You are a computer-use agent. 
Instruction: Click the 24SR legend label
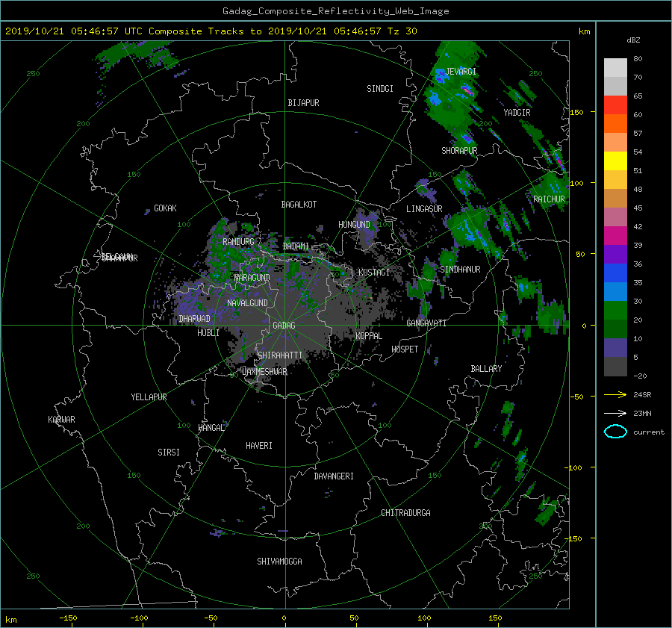[x=642, y=395]
